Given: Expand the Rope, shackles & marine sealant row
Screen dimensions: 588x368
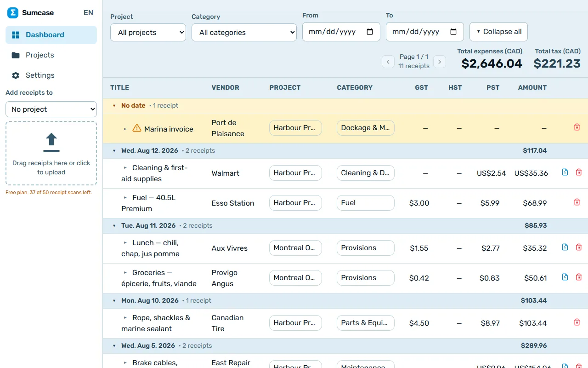Looking at the screenshot, I should (x=125, y=317).
